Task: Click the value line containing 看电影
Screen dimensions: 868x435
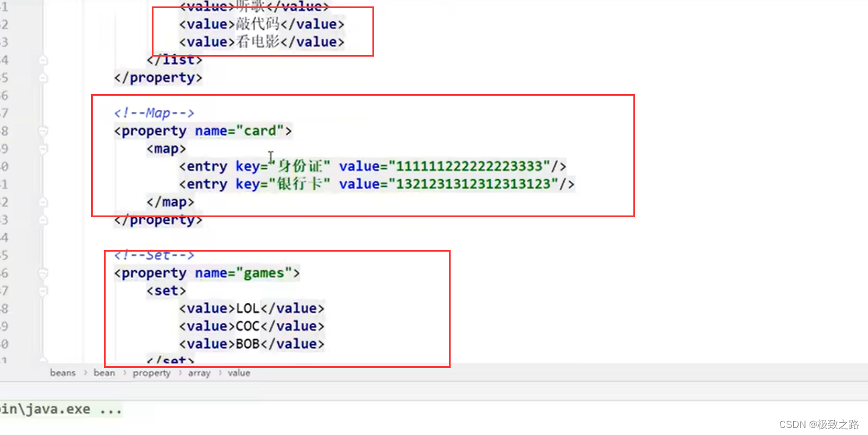Action: point(262,42)
